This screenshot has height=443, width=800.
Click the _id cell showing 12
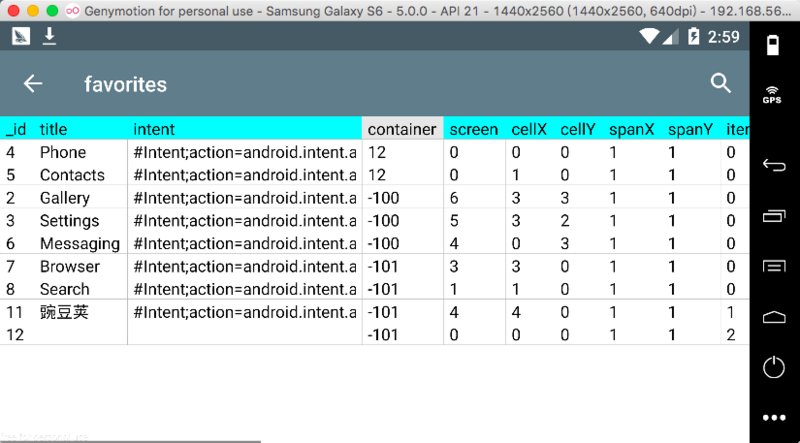15,335
